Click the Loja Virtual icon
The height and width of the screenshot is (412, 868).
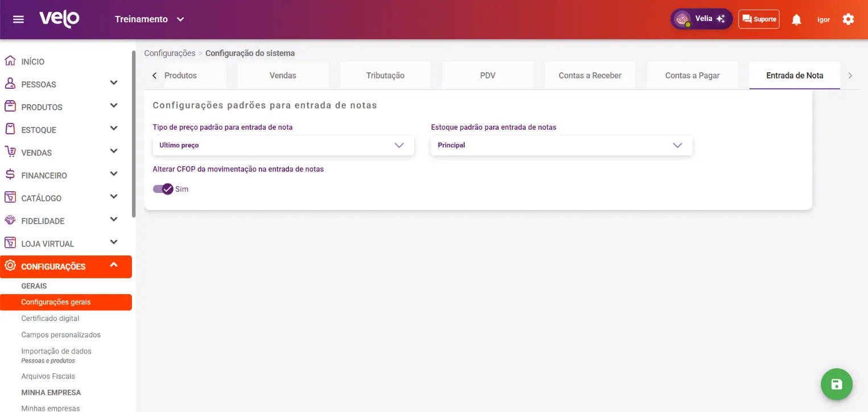(10, 243)
